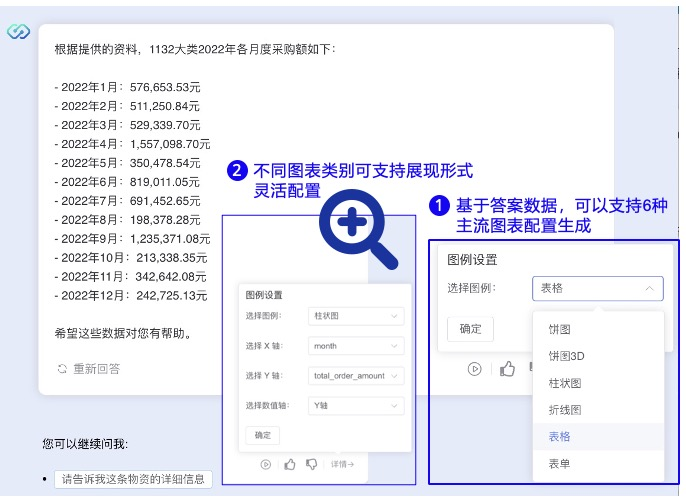Viewport: 686px width, 502px height.
Task: Click 确定 button in the axis settings panel
Action: (262, 435)
